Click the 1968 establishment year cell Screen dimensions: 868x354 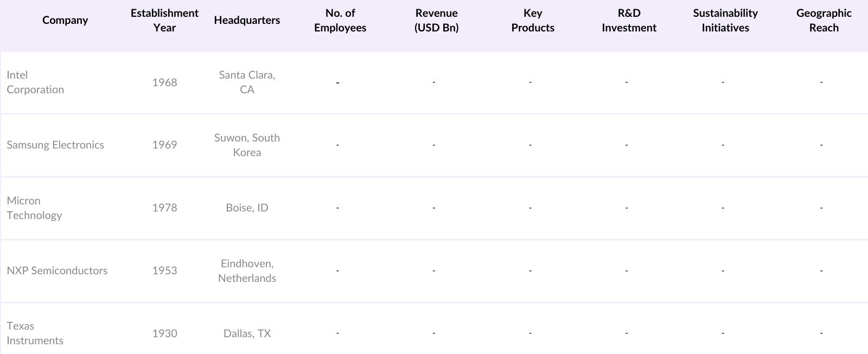164,82
